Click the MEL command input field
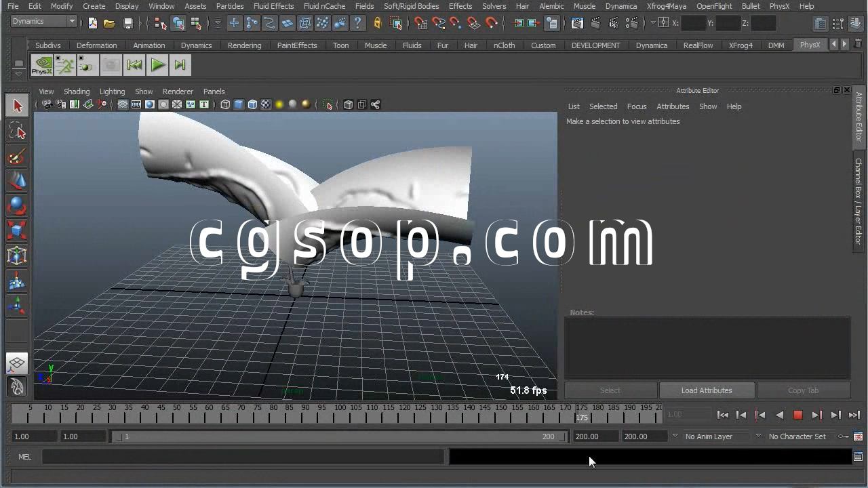The height and width of the screenshot is (488, 868). pyautogui.click(x=243, y=457)
